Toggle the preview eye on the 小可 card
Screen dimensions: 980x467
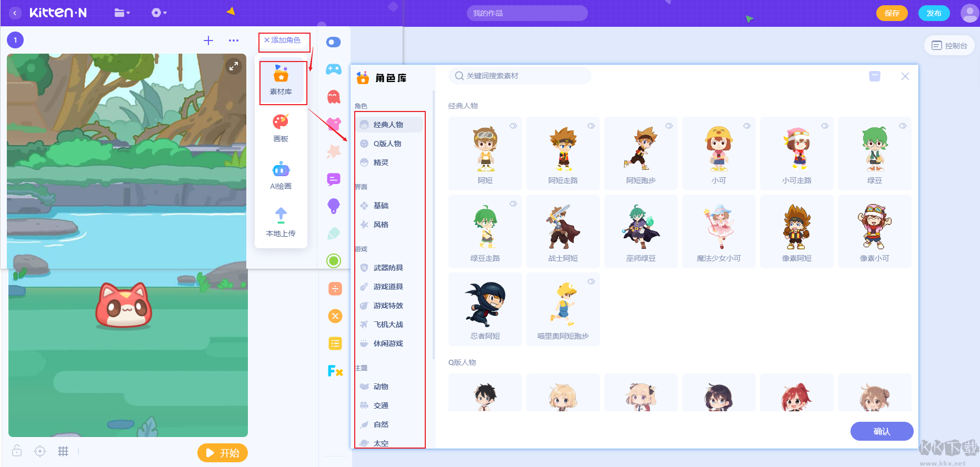747,126
